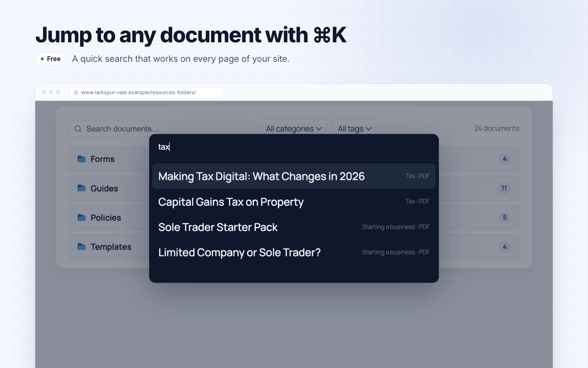588x368 pixels.
Task: Click the Forms folder icon
Action: click(x=82, y=159)
